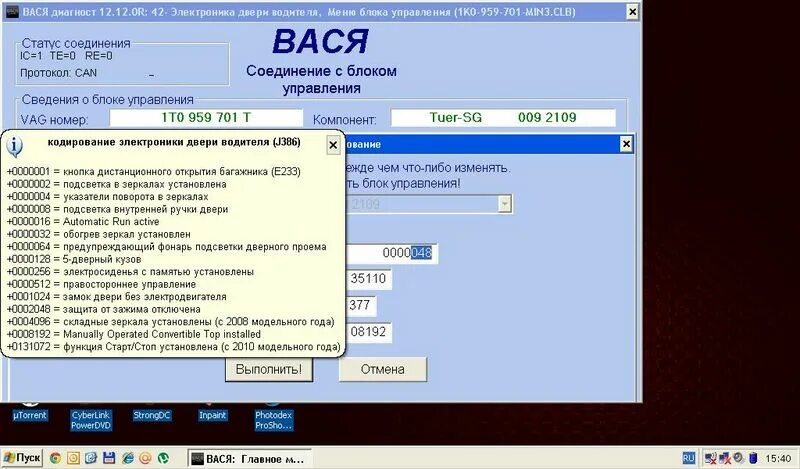Launch Chrome from quick launch bar
The height and width of the screenshot is (469, 800).
click(x=55, y=458)
